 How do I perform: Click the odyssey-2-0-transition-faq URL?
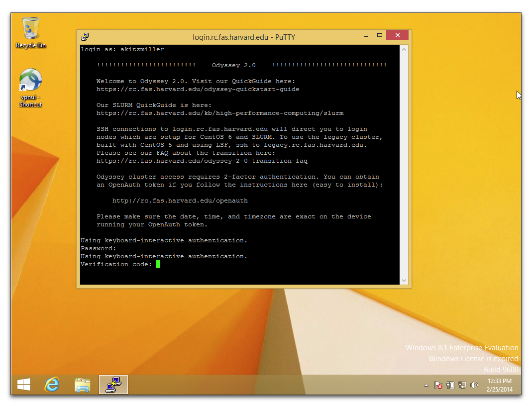[202, 161]
